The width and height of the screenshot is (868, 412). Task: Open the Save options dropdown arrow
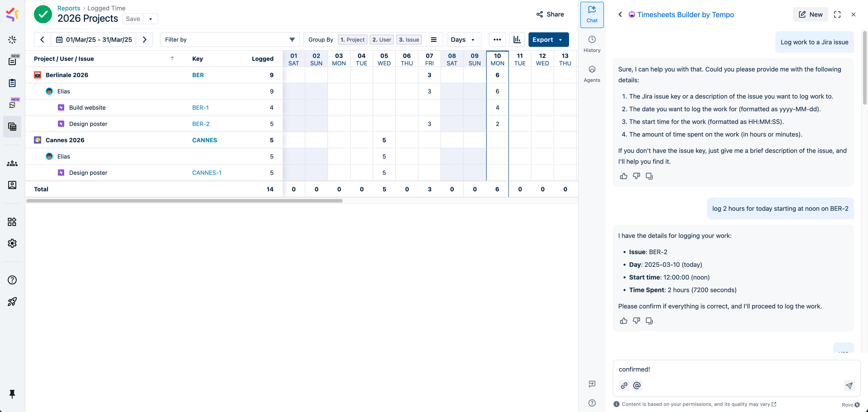coord(151,19)
